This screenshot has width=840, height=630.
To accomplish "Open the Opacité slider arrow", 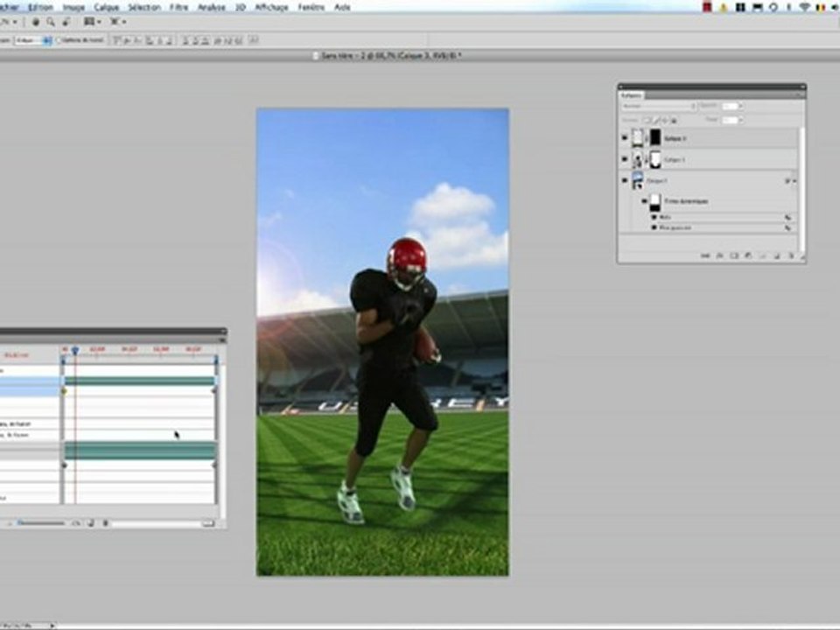I will coord(741,106).
